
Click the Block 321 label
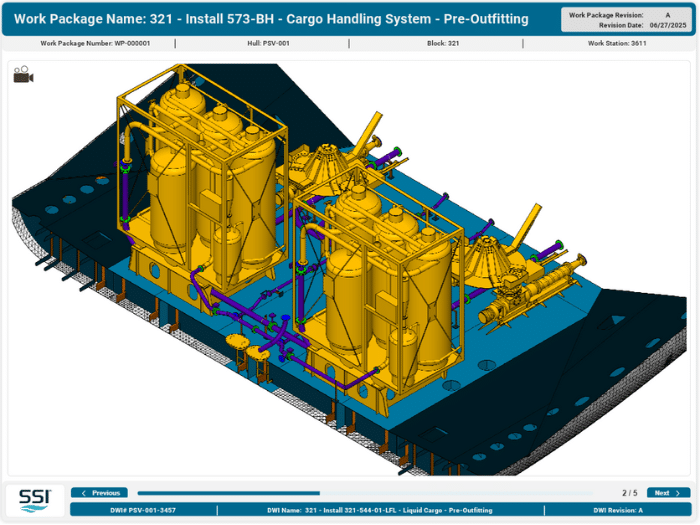click(x=443, y=43)
